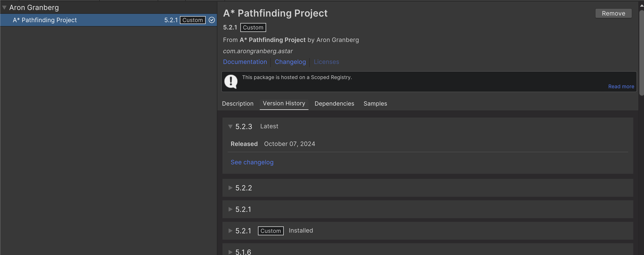Click the vertical scrollbar of details panel
Viewport: 644px width, 255px height.
641,53
